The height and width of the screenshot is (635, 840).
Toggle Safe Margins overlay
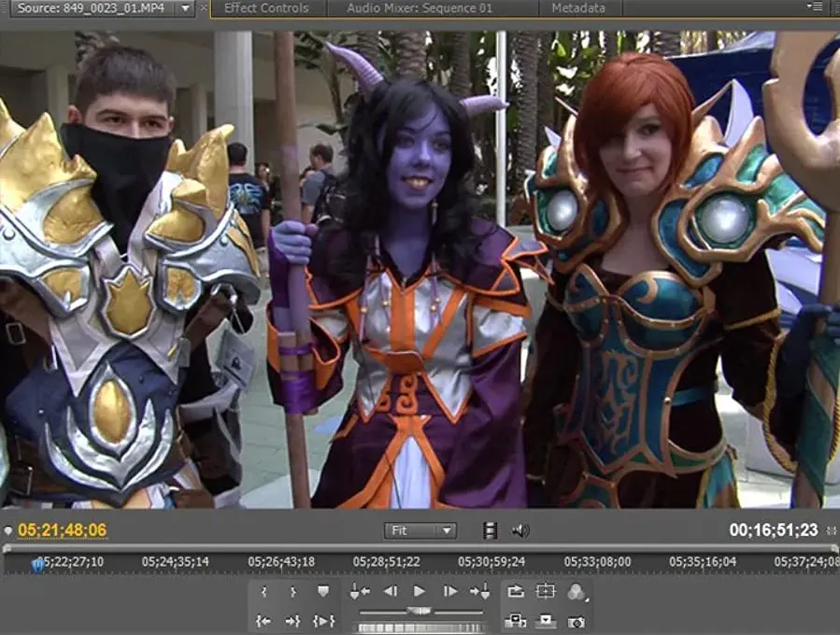click(x=546, y=591)
